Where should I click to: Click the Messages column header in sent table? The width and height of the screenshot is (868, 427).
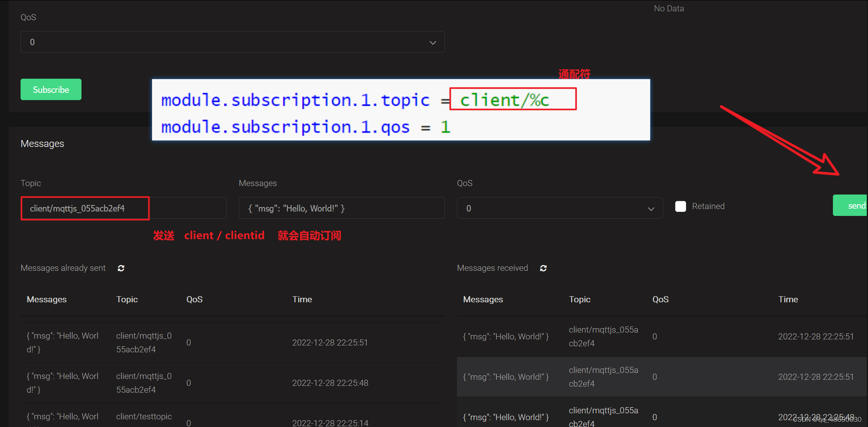(46, 299)
